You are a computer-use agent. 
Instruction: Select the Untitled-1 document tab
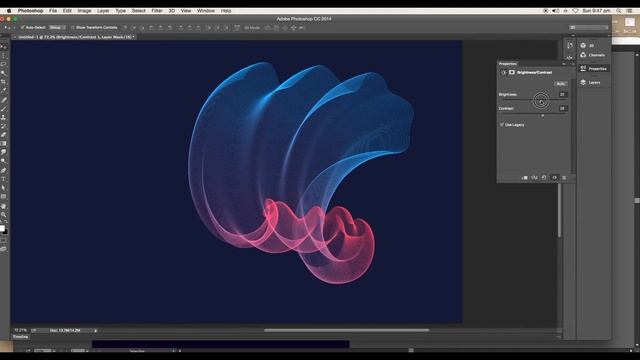75,37
